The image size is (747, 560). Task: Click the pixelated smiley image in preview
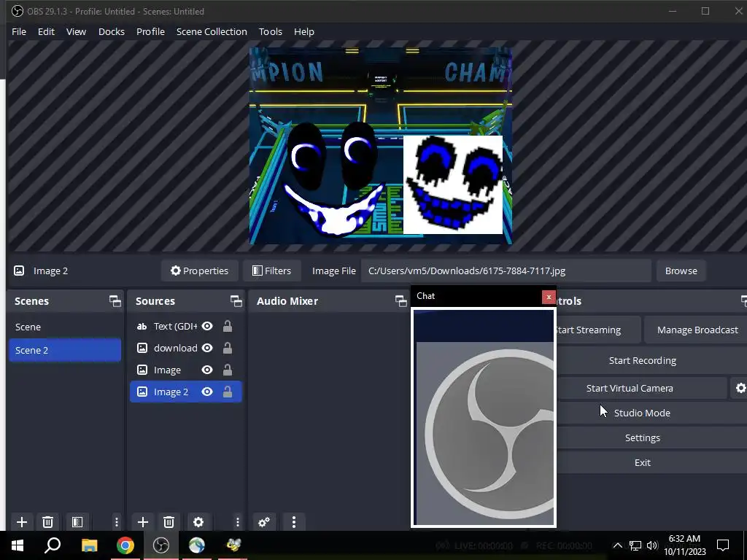tap(452, 184)
